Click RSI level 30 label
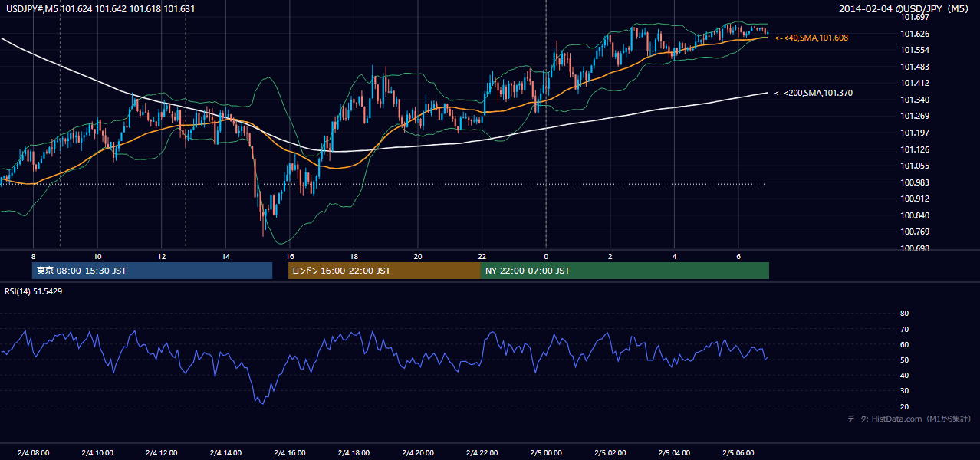This screenshot has width=980, height=460. (904, 391)
